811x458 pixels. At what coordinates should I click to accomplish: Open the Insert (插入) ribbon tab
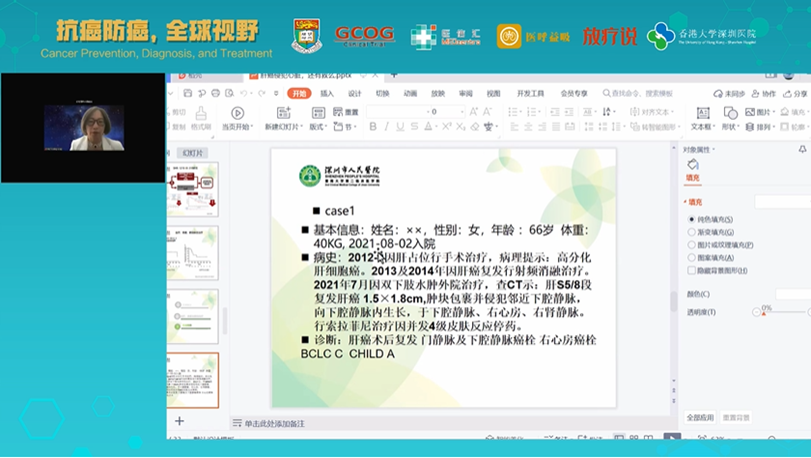click(x=327, y=94)
